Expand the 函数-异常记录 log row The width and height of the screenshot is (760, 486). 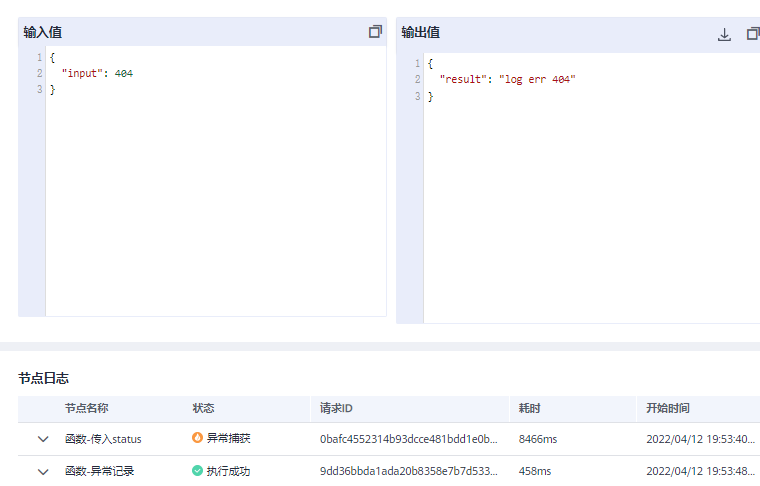(43, 471)
